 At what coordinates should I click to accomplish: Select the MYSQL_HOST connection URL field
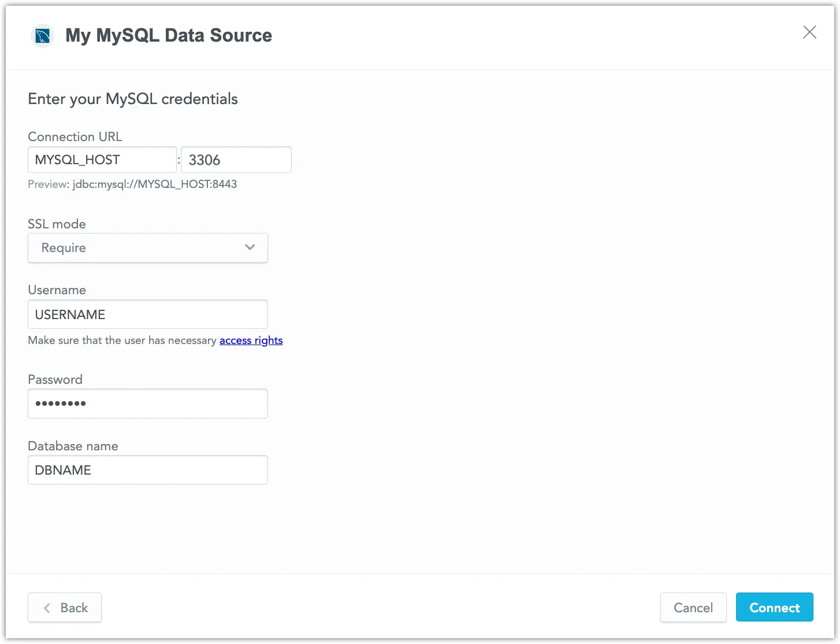click(x=102, y=160)
